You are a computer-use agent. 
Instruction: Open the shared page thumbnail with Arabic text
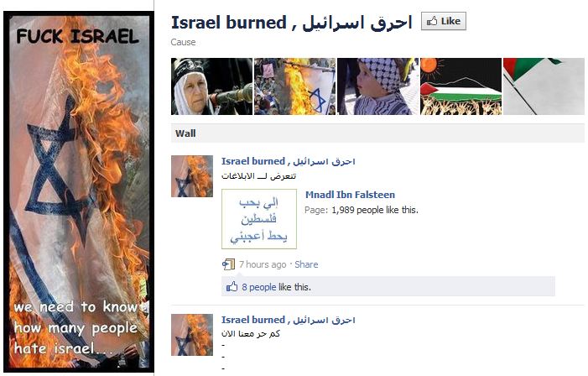coord(259,219)
